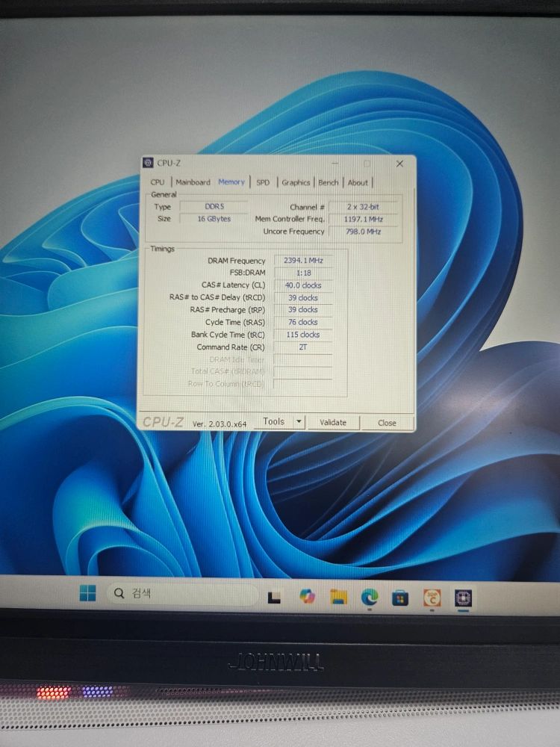This screenshot has height=747, width=560.
Task: Click the 1197.1 MHz controller frequency value
Action: click(x=363, y=219)
